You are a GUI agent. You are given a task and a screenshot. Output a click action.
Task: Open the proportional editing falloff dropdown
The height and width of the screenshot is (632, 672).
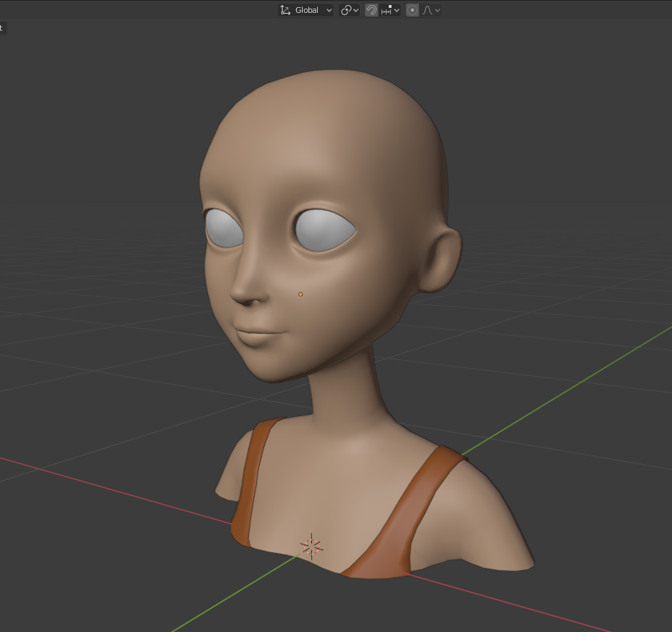click(x=436, y=10)
